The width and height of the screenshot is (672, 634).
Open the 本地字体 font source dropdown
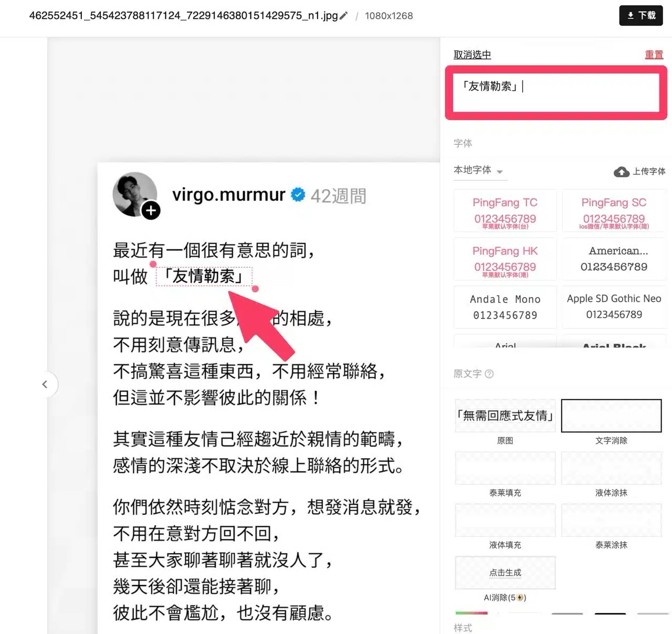tap(478, 171)
